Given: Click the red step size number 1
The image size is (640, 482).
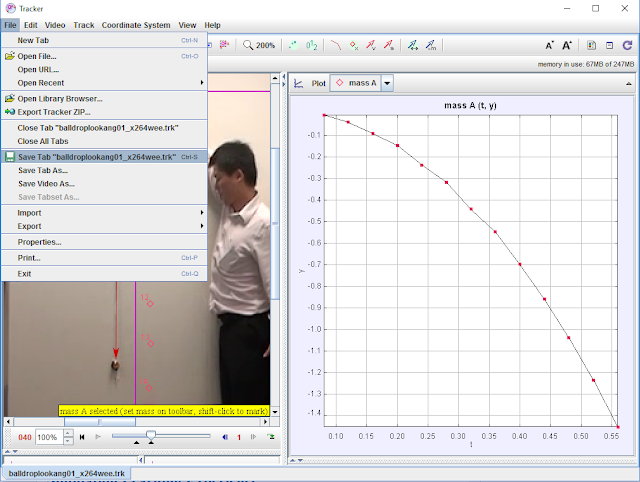Looking at the screenshot, I should pyautogui.click(x=239, y=438).
